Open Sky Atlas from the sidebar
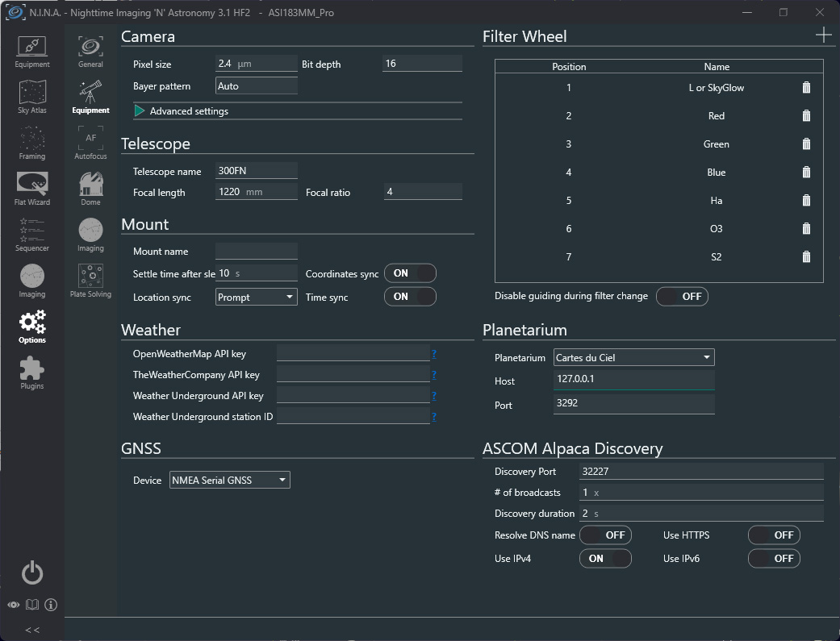This screenshot has height=641, width=840. (32, 98)
